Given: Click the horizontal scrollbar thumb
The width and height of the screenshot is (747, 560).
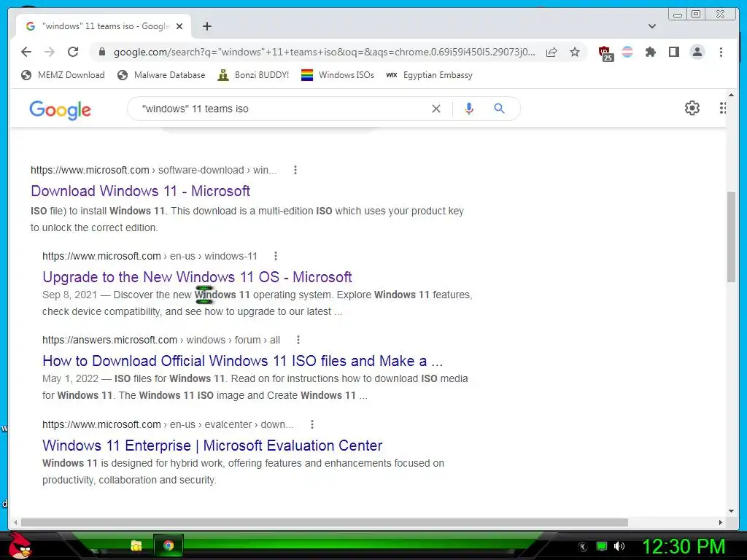Looking at the screenshot, I should point(325,522).
